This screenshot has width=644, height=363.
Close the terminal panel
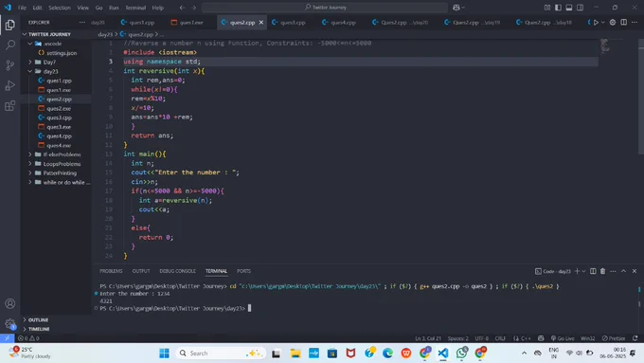click(x=635, y=271)
